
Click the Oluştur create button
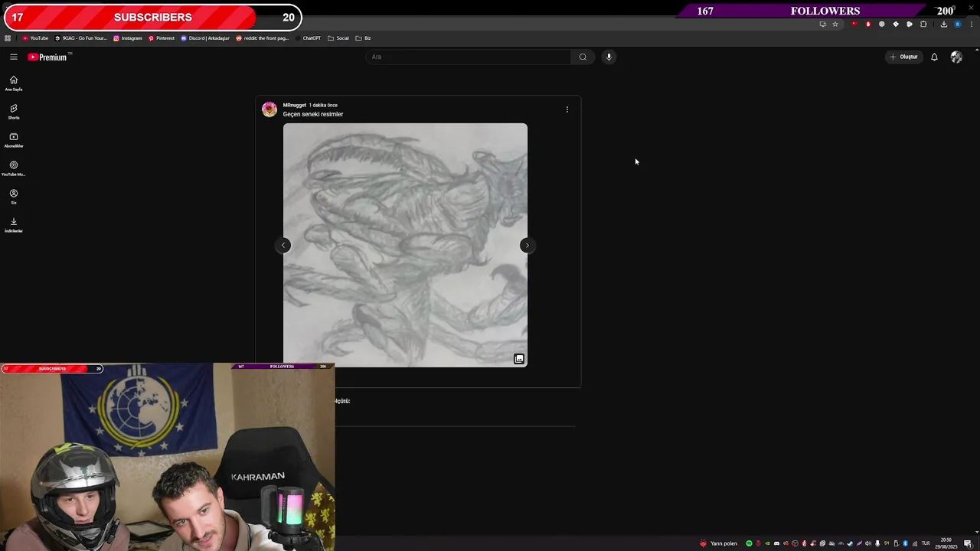[x=903, y=57]
